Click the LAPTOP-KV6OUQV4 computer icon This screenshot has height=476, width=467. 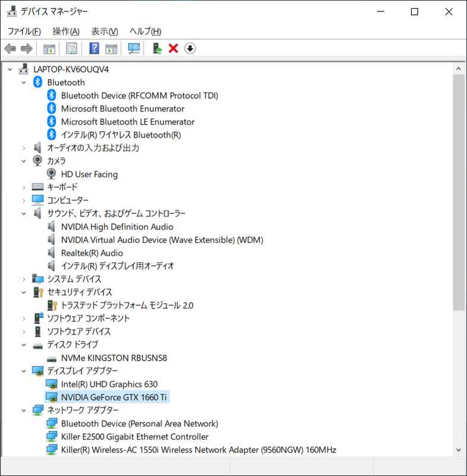[x=24, y=69]
